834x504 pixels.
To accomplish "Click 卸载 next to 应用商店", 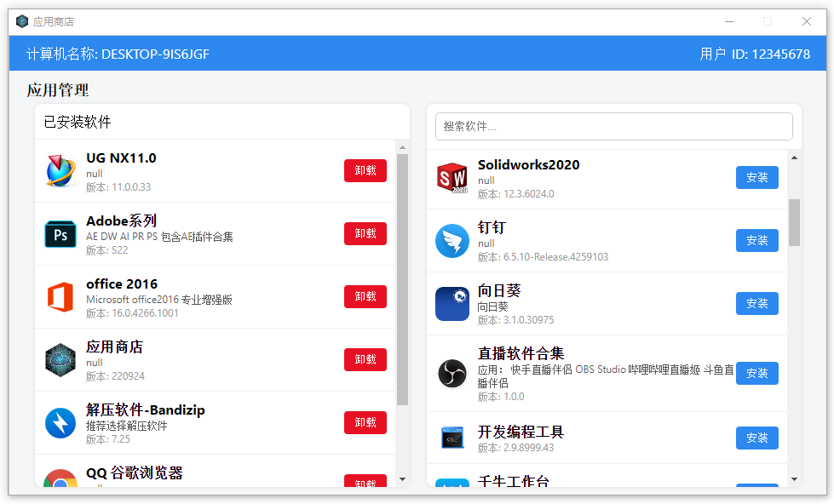I will pos(365,360).
